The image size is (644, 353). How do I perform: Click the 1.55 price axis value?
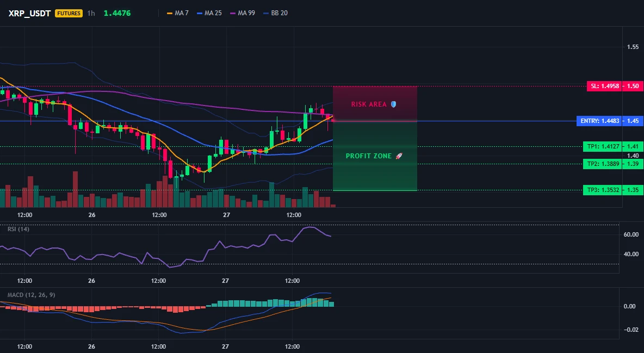(633, 47)
